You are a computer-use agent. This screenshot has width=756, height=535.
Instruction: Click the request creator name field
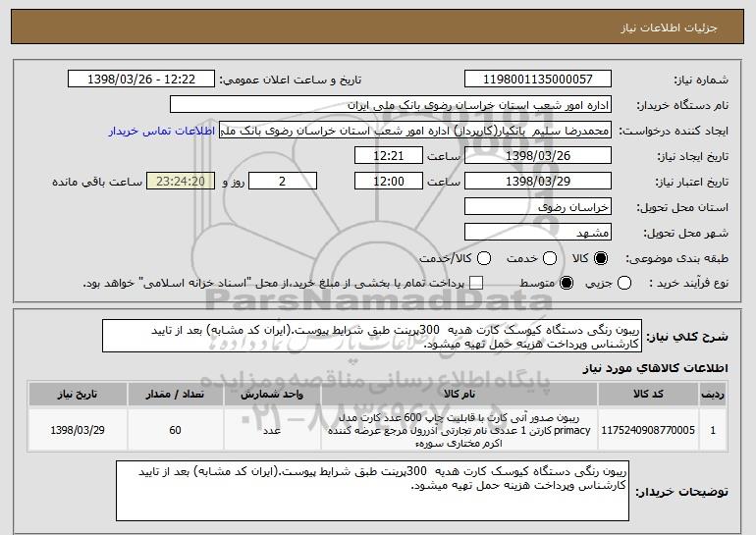point(415,131)
